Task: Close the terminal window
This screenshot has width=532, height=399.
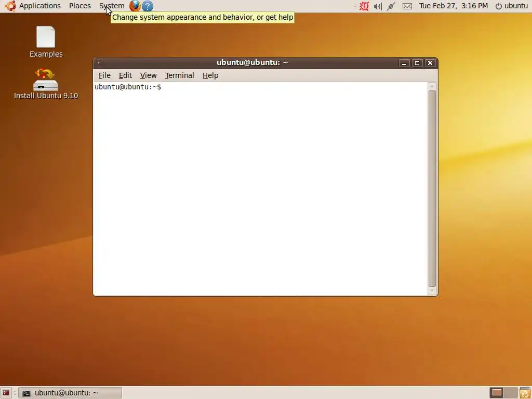Action: click(x=430, y=63)
